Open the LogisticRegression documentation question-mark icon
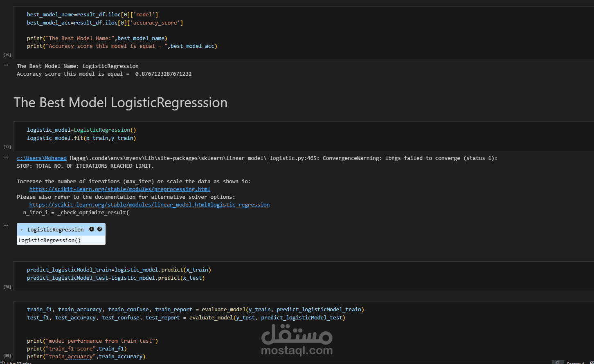Image resolution: width=594 pixels, height=364 pixels. click(99, 229)
